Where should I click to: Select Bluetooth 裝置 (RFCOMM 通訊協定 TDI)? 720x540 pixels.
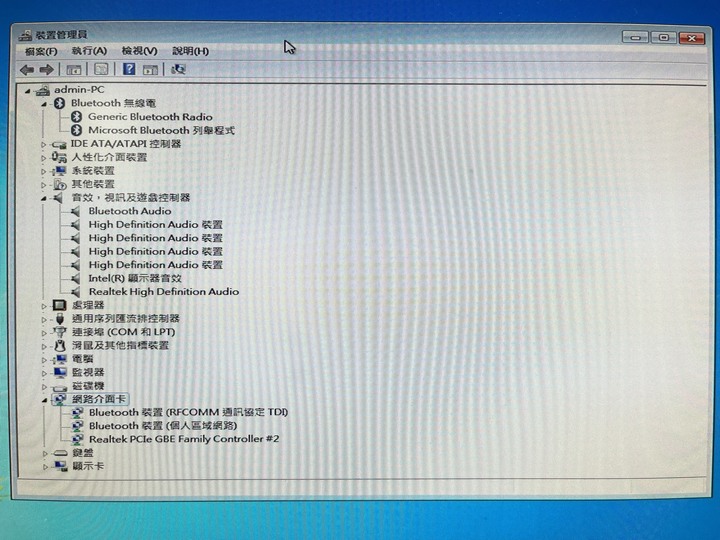[188, 412]
